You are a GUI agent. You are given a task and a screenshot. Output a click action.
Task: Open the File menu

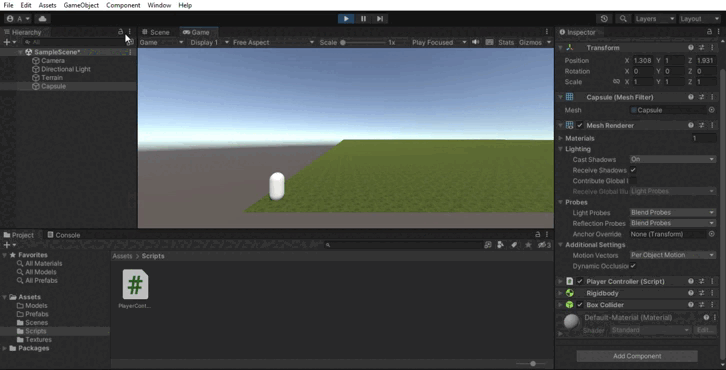click(x=8, y=5)
